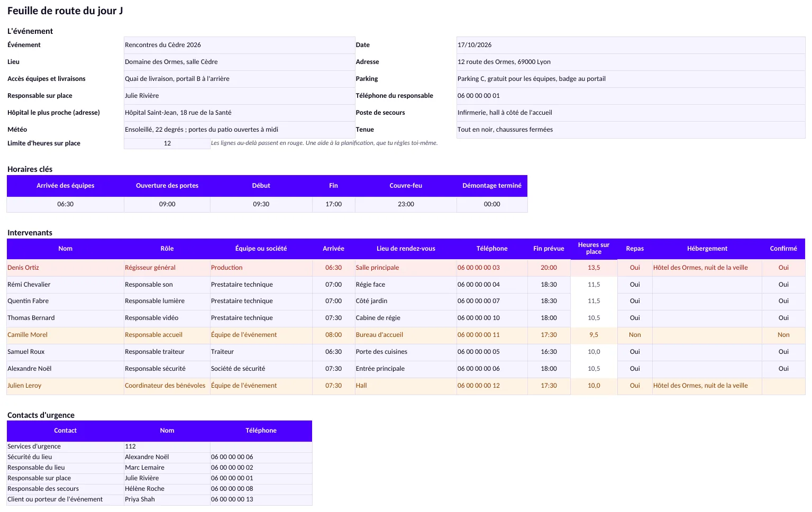
Task: Select the 'Hôpital Saint-Jean, 18 rue de la Santé' cell
Action: [239, 113]
